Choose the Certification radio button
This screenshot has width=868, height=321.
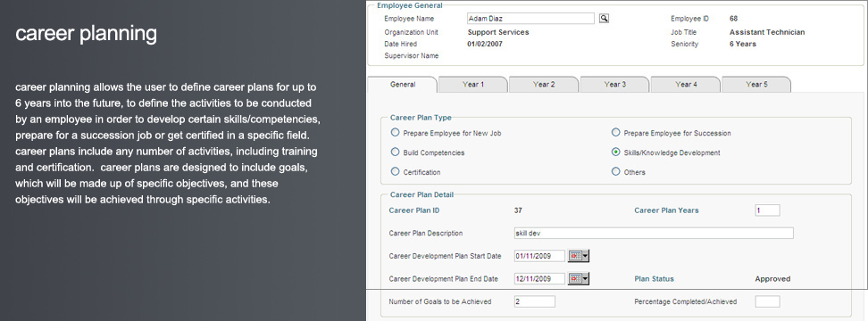pos(395,172)
